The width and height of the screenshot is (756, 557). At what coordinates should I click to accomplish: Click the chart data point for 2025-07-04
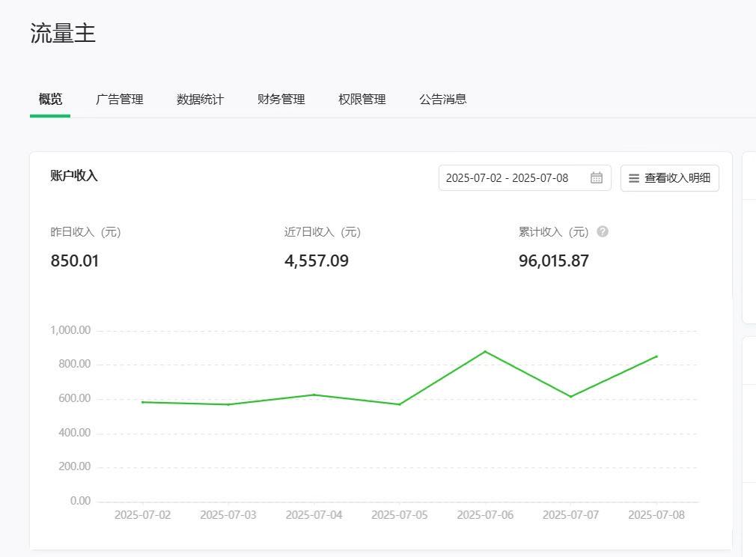pyautogui.click(x=314, y=395)
